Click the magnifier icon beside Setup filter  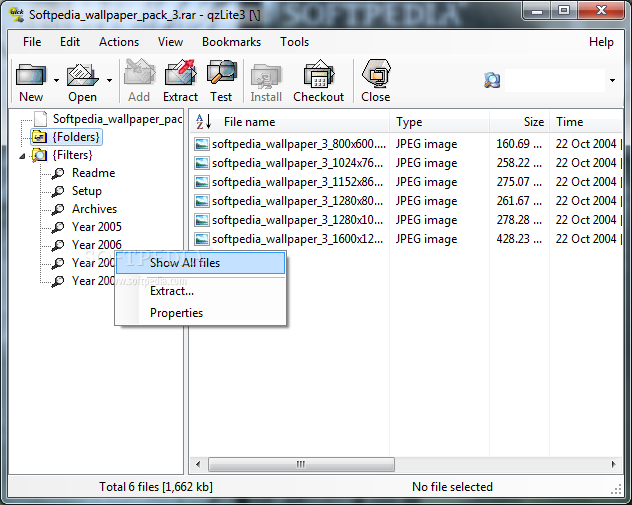tap(58, 191)
